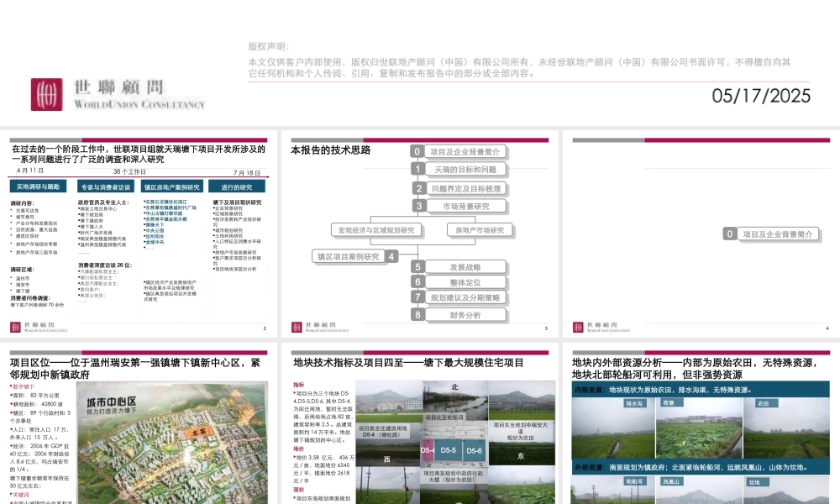Click the WorldUnion logo on the cover slide
Viewport: 840px width, 504px height.
[x=118, y=94]
